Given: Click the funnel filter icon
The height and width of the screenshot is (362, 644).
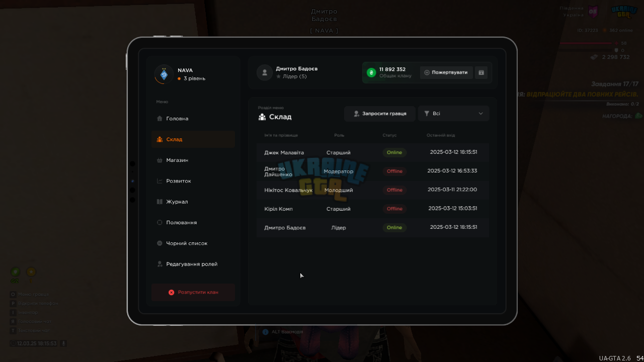Looking at the screenshot, I should pyautogui.click(x=427, y=114).
